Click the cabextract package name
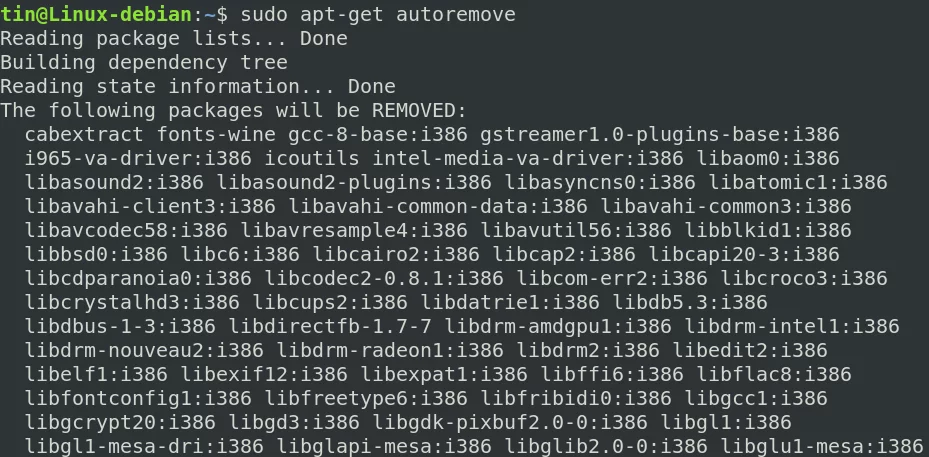The image size is (929, 457). [x=84, y=135]
